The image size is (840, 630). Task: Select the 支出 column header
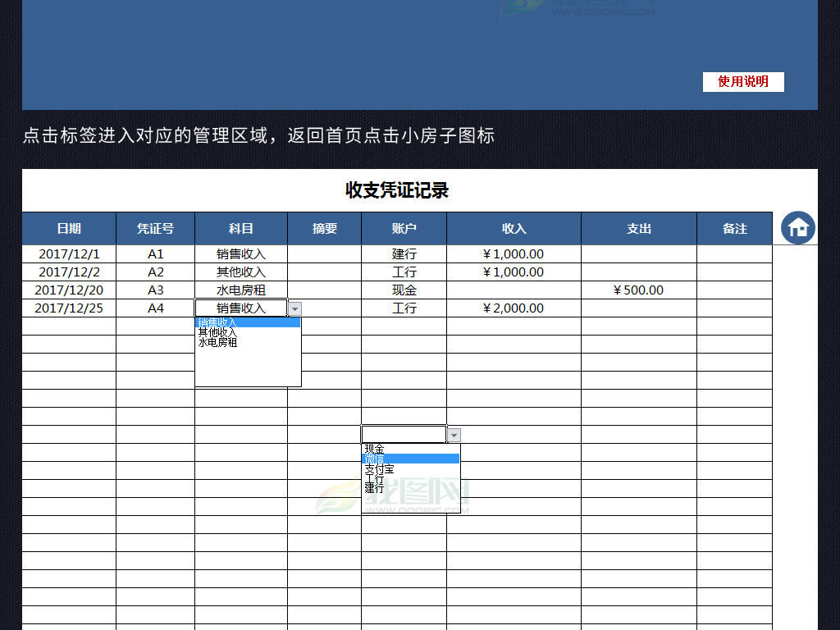click(638, 229)
